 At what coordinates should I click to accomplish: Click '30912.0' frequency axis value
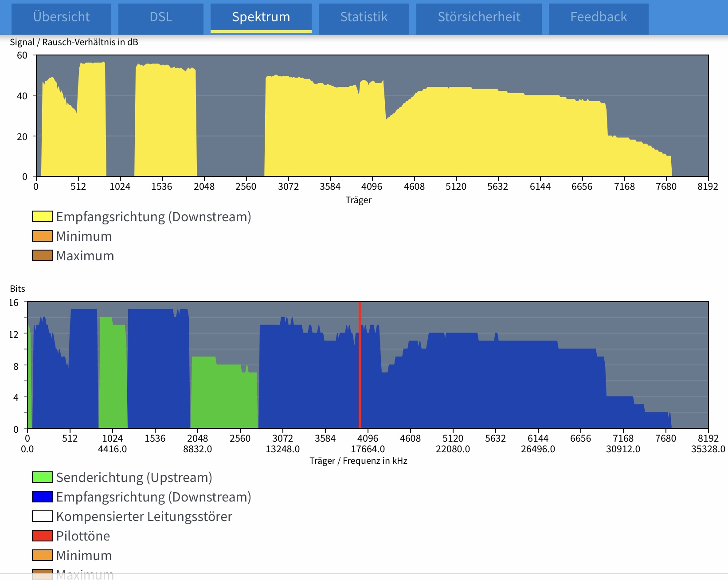[x=623, y=449]
